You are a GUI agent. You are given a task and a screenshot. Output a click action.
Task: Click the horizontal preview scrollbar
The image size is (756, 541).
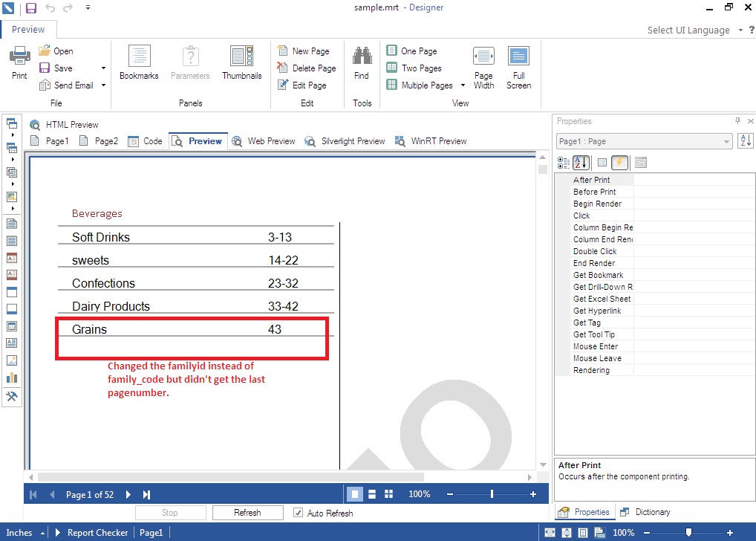click(x=231, y=477)
